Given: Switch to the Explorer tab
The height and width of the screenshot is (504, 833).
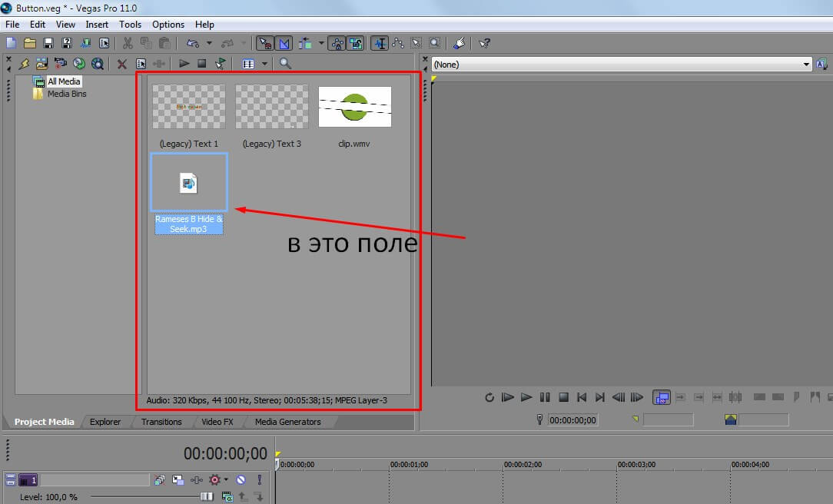Looking at the screenshot, I should 105,422.
